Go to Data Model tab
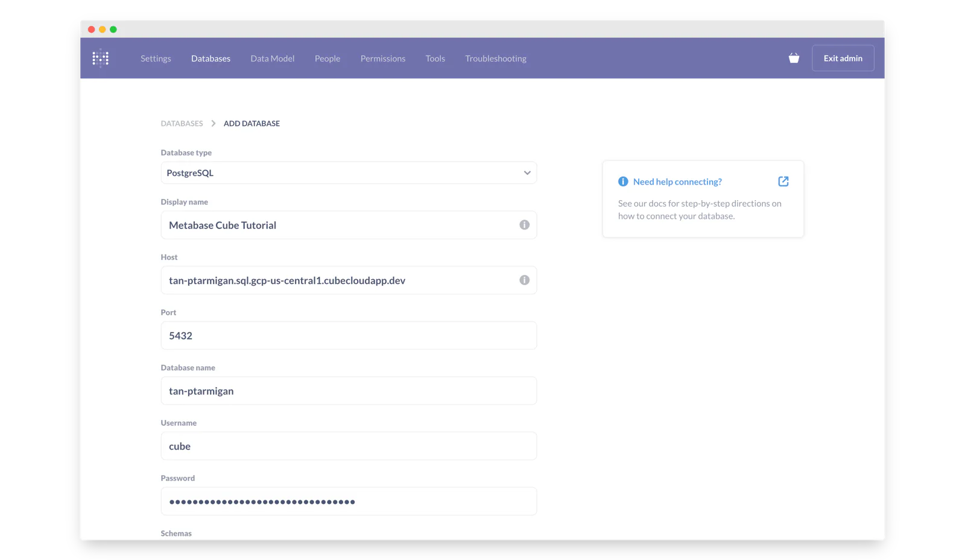The width and height of the screenshot is (965, 560). tap(273, 58)
